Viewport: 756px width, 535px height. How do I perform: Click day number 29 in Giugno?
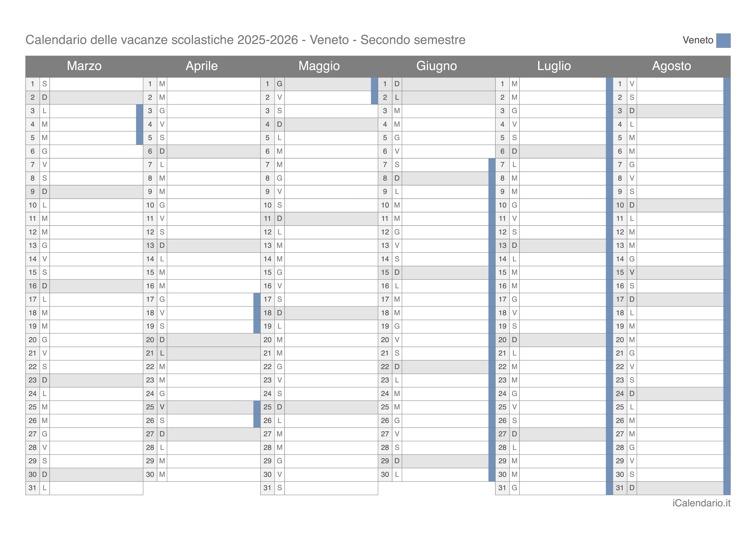coord(385,461)
